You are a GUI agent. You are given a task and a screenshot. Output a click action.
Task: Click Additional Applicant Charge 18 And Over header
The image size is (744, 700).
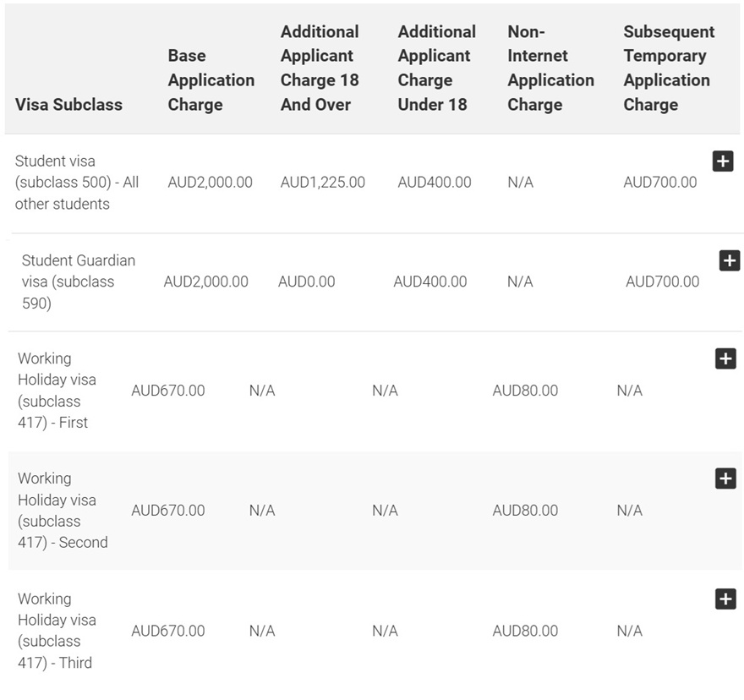320,68
